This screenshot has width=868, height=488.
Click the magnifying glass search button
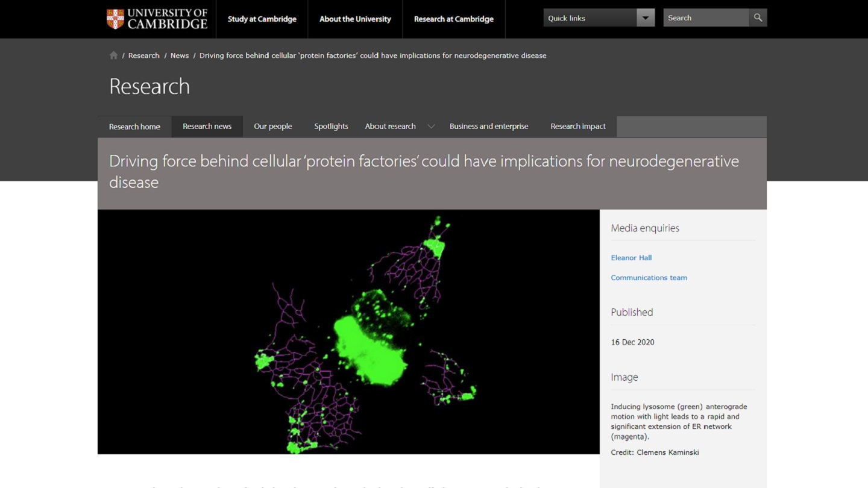[758, 18]
